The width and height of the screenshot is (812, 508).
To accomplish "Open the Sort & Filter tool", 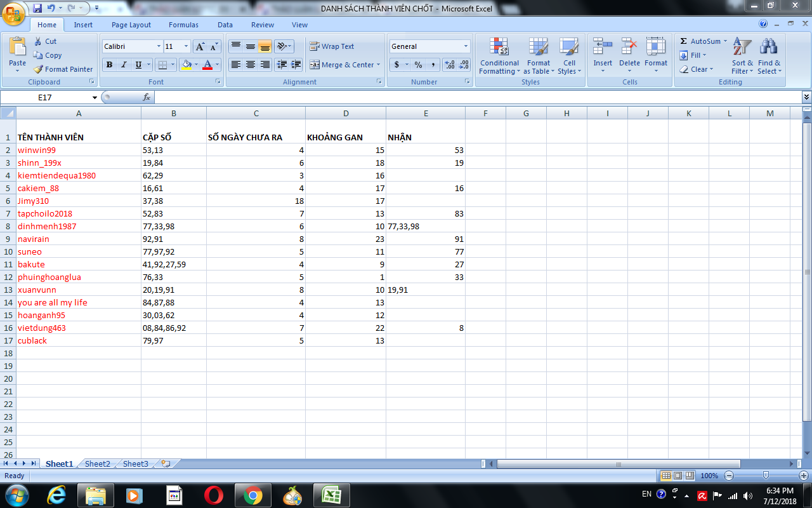I will (742, 47).
